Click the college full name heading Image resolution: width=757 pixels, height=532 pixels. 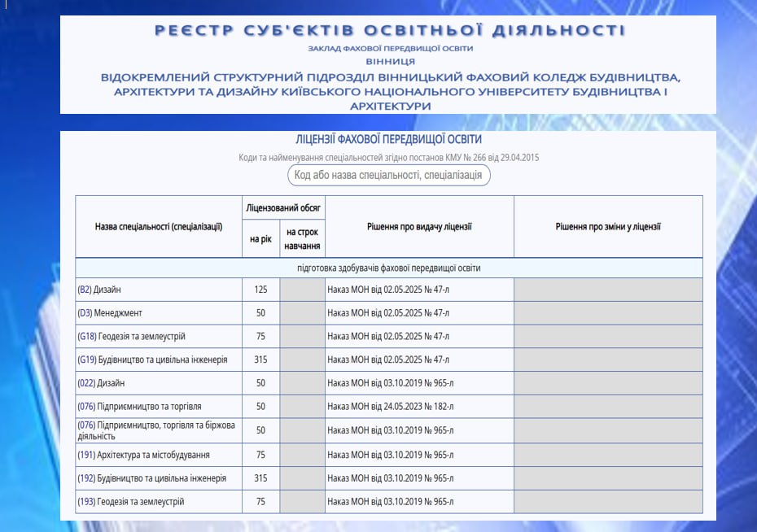(x=390, y=92)
